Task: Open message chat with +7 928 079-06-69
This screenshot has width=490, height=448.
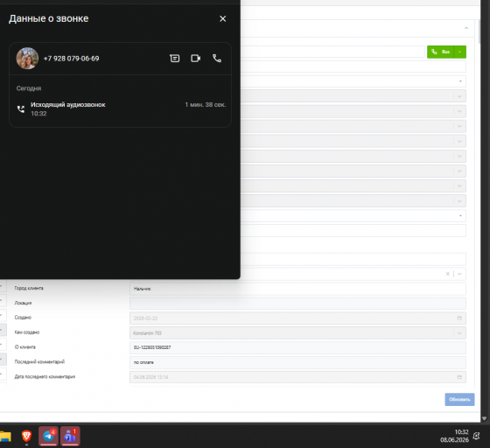Action: point(174,59)
